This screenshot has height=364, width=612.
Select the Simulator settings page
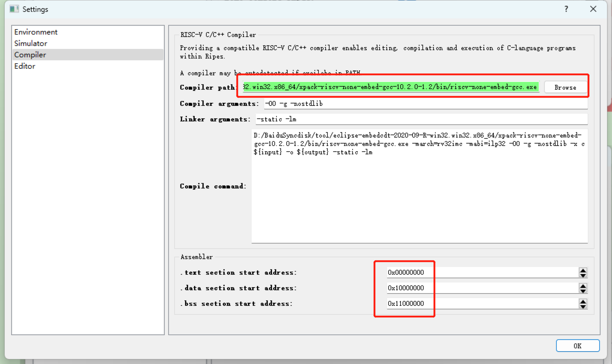tap(31, 43)
